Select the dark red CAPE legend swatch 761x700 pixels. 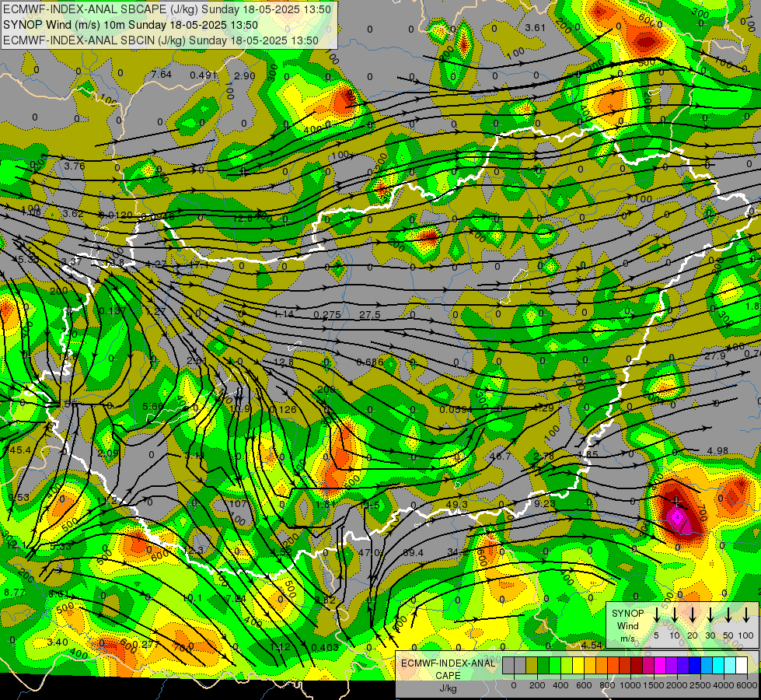point(637,666)
